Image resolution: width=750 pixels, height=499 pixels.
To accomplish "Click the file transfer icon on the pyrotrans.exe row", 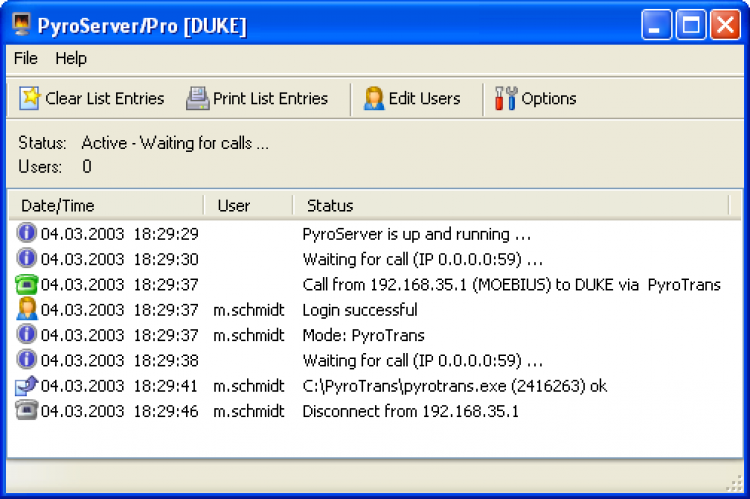I will [27, 386].
